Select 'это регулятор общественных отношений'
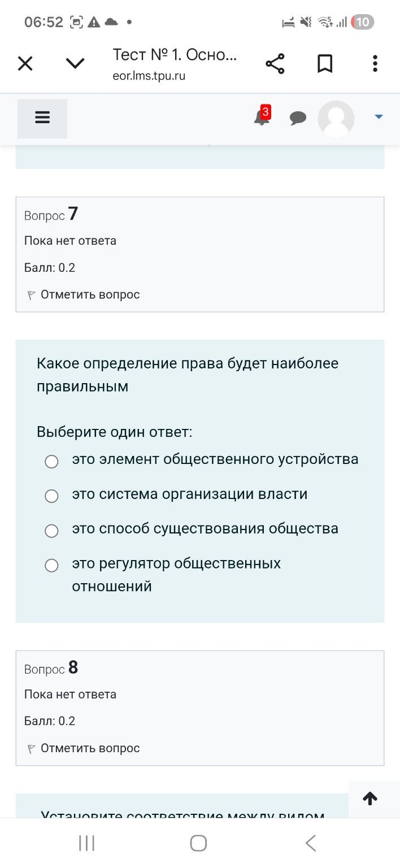The height and width of the screenshot is (868, 400). tap(51, 565)
